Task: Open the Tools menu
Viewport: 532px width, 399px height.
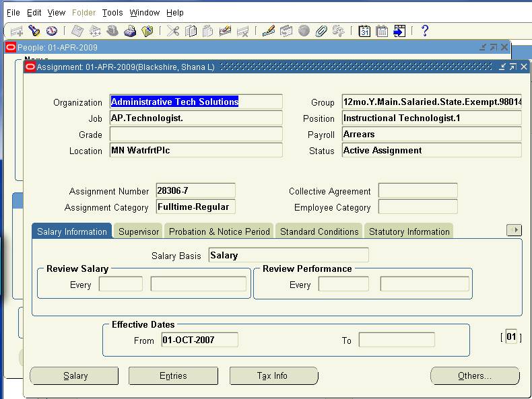Action: point(112,13)
